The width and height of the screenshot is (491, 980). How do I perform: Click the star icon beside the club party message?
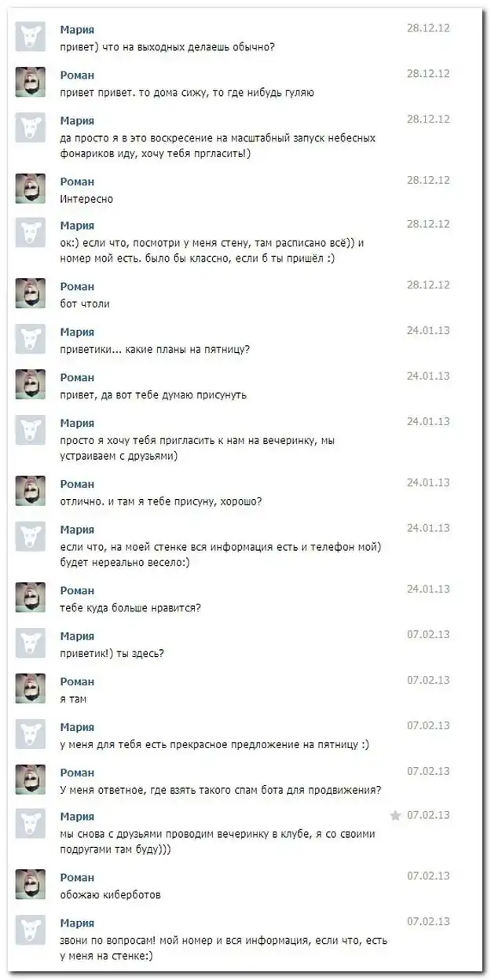coord(395,816)
